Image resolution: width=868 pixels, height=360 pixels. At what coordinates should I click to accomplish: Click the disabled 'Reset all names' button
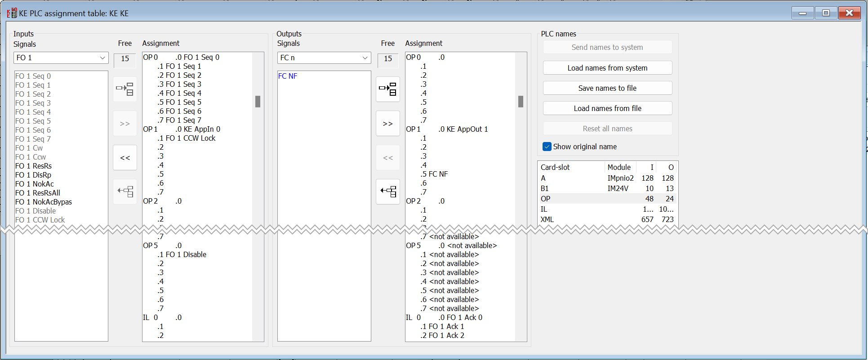(608, 129)
